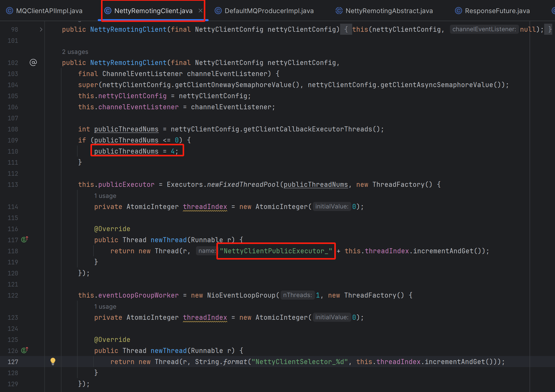Click '1 usage' hint above line 114
Image resolution: width=555 pixels, height=392 pixels.
point(105,196)
